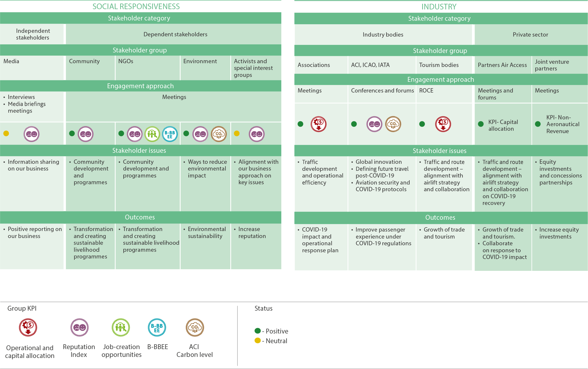Click the ACI Carbon level legend icon

[195, 327]
